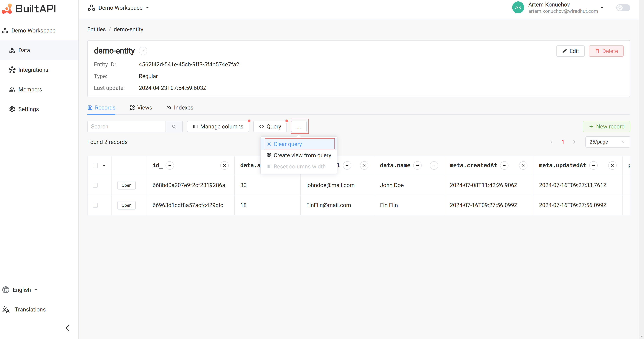
Task: Click into the Search input field
Action: click(x=127, y=127)
